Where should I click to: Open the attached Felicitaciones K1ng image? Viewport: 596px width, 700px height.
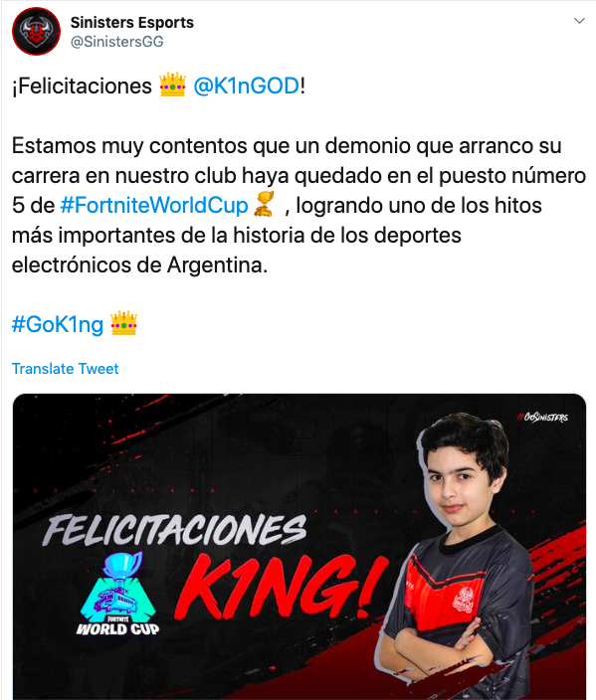[299, 547]
